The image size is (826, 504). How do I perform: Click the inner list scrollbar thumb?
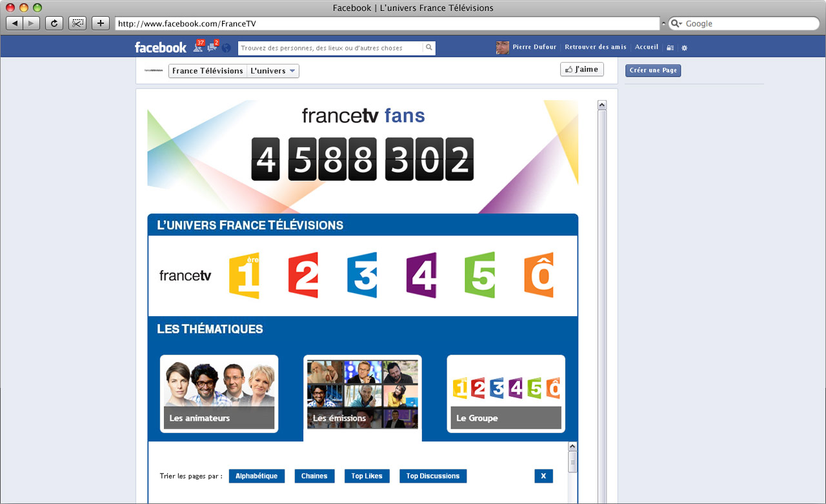pyautogui.click(x=572, y=462)
